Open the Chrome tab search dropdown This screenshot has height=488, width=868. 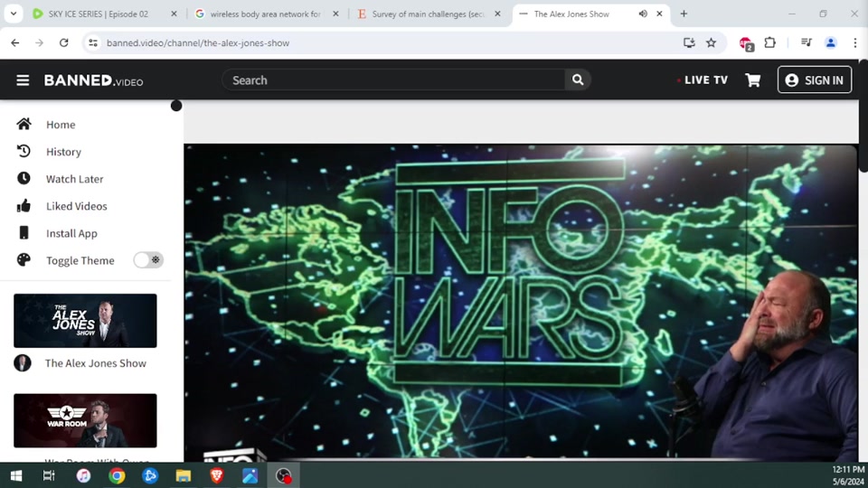(x=13, y=14)
